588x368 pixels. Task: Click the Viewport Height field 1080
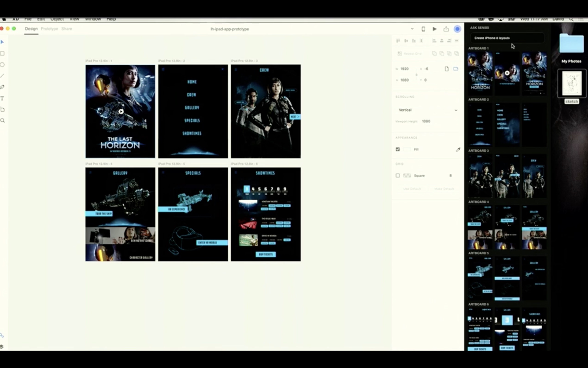point(426,121)
